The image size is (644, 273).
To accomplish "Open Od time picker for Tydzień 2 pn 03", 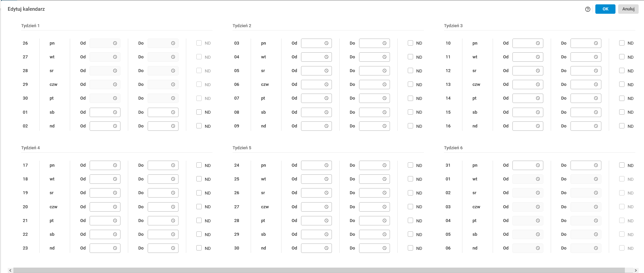I will pyautogui.click(x=327, y=43).
